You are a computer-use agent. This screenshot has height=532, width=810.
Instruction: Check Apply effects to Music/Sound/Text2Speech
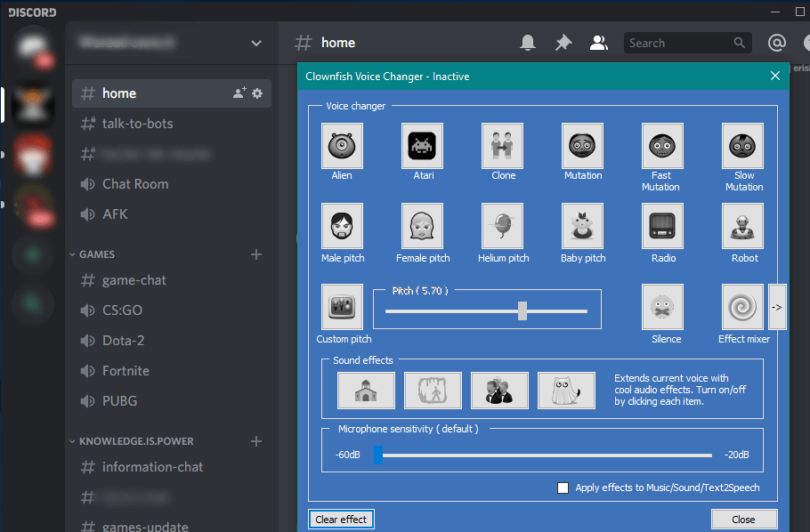pyautogui.click(x=563, y=488)
